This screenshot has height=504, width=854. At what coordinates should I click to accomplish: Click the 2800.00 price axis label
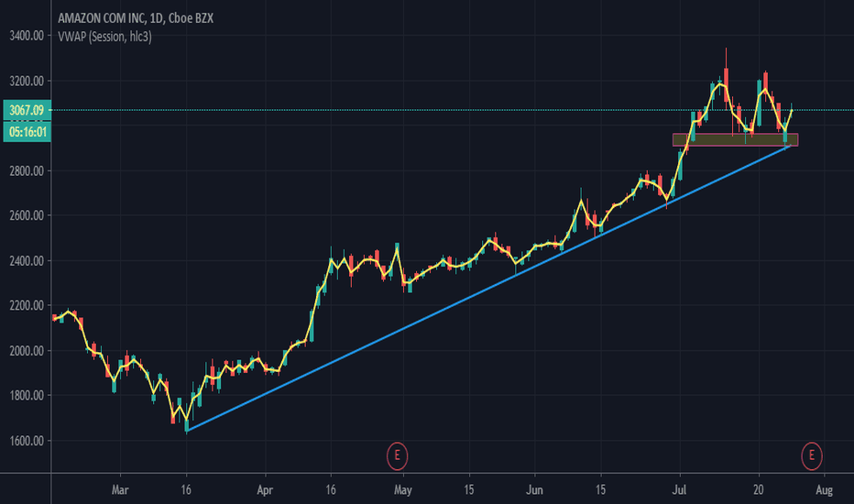coord(27,171)
